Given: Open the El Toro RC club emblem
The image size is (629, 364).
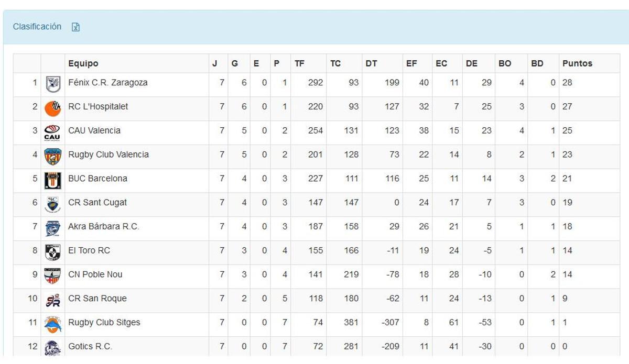Looking at the screenshot, I should tap(52, 250).
